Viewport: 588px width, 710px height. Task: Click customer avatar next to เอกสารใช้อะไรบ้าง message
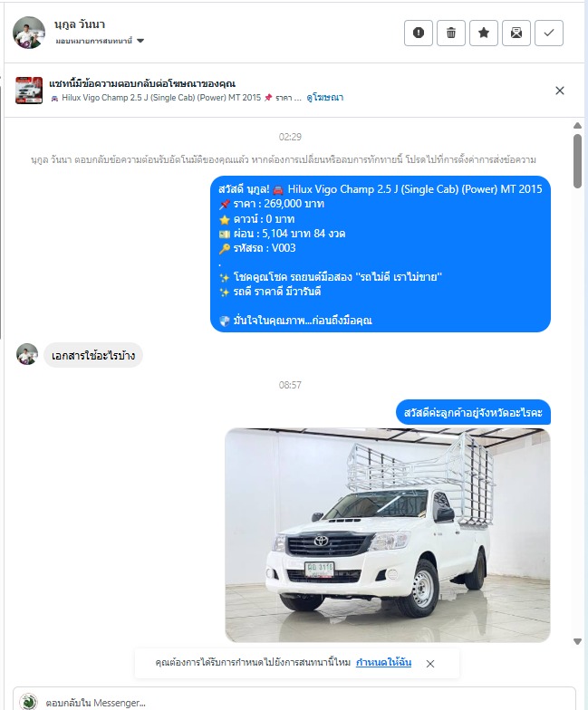click(x=27, y=354)
